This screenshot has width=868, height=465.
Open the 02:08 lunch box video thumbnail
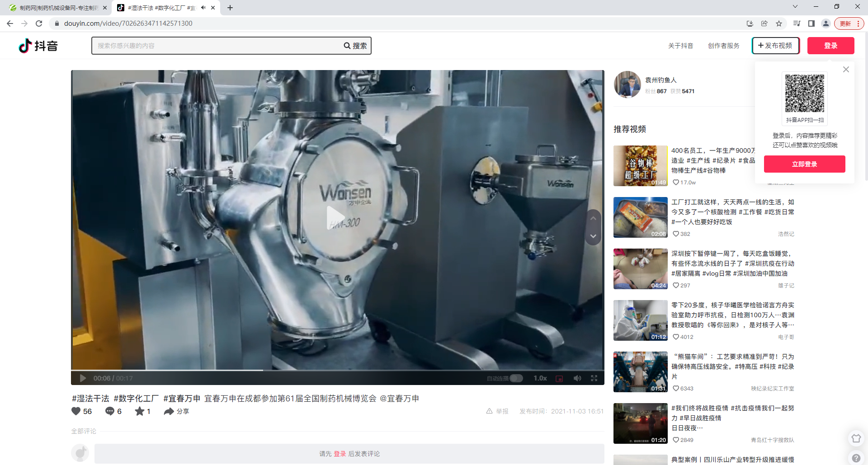point(640,217)
